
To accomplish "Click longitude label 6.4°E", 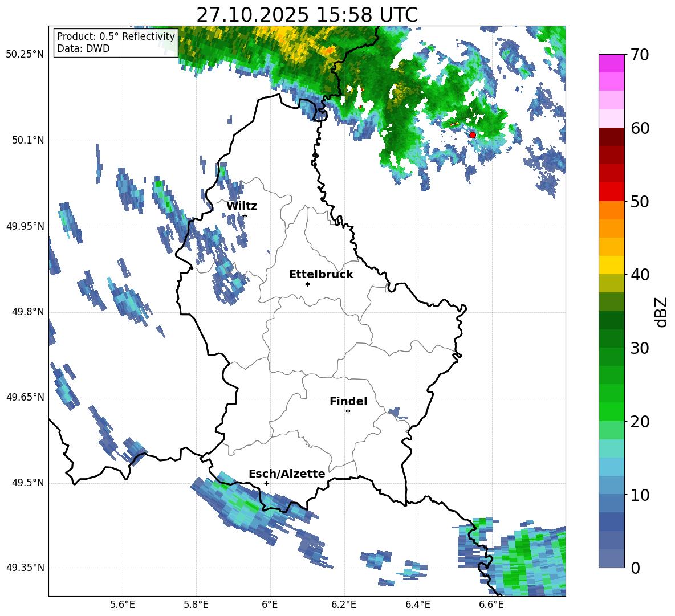I will pyautogui.click(x=417, y=605).
